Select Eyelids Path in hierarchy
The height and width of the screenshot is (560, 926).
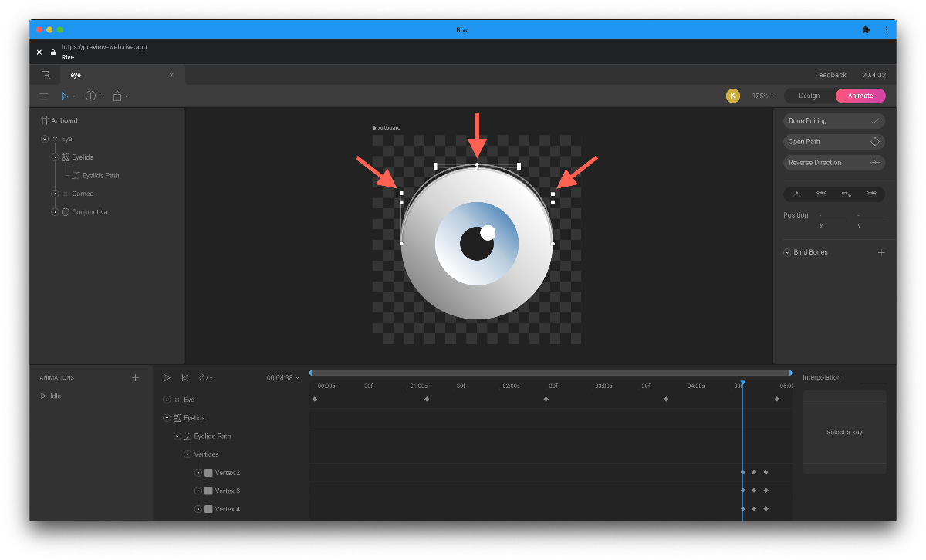pos(101,176)
